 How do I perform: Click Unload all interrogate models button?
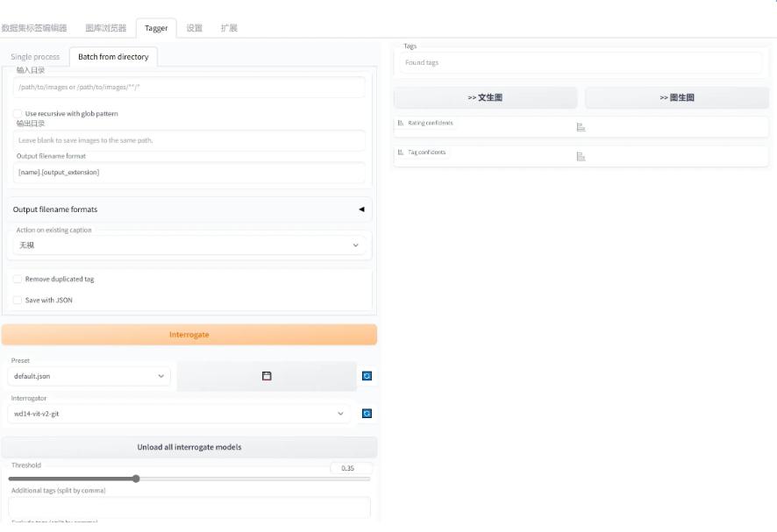click(x=189, y=447)
